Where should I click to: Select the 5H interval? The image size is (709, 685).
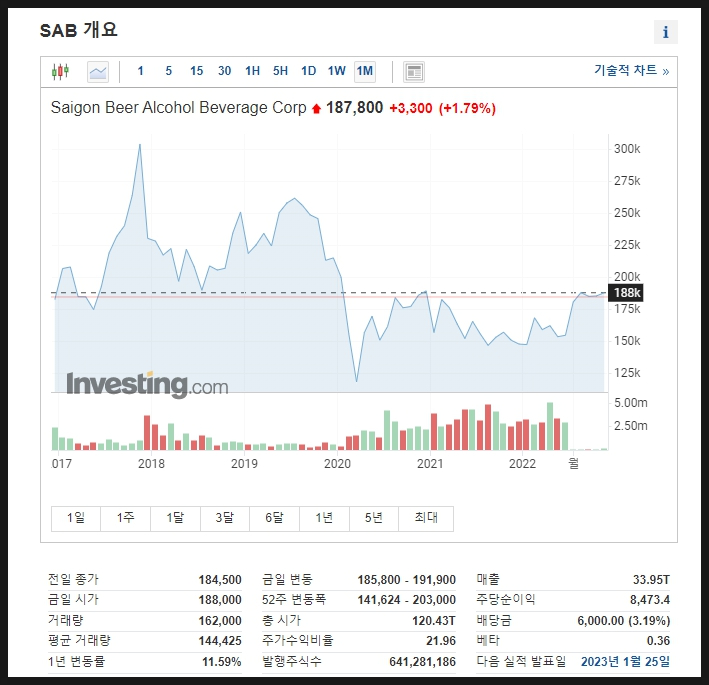[x=280, y=71]
